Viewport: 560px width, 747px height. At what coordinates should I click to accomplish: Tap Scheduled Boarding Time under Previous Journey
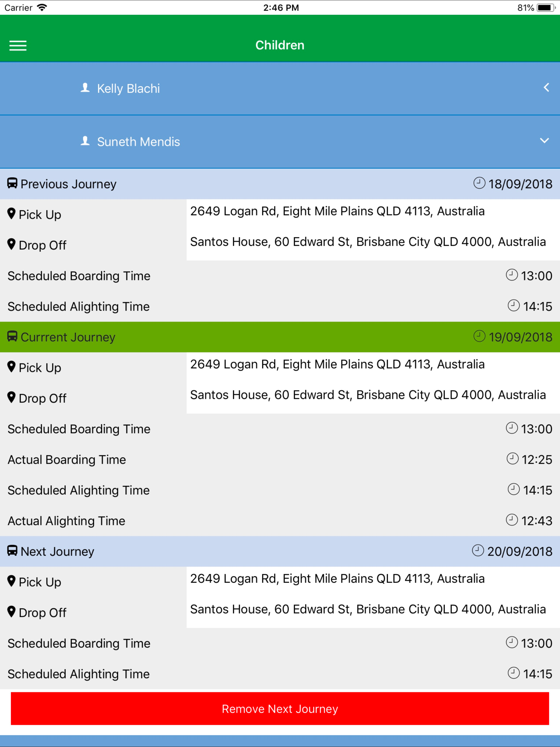pyautogui.click(x=79, y=276)
